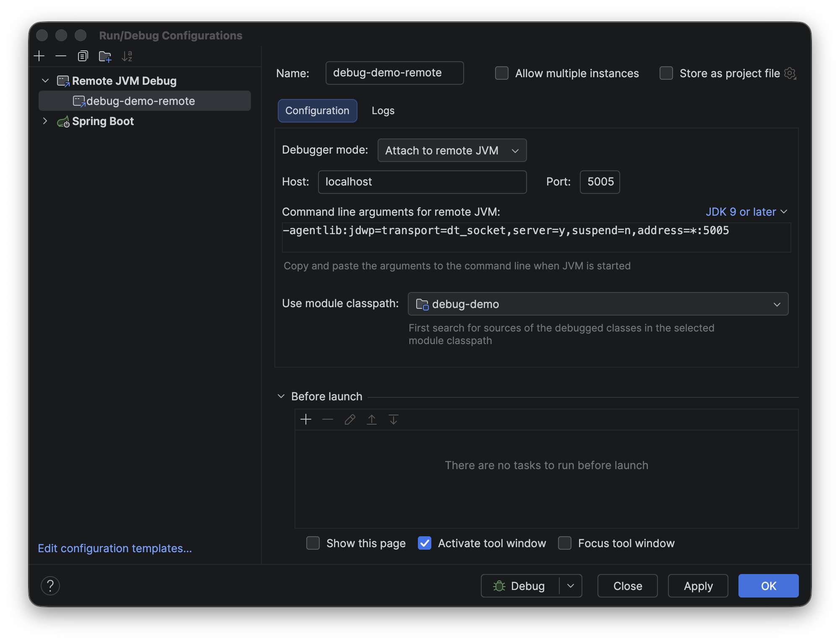Open the Debug button dropdown arrow
840x642 pixels.
pyautogui.click(x=571, y=586)
